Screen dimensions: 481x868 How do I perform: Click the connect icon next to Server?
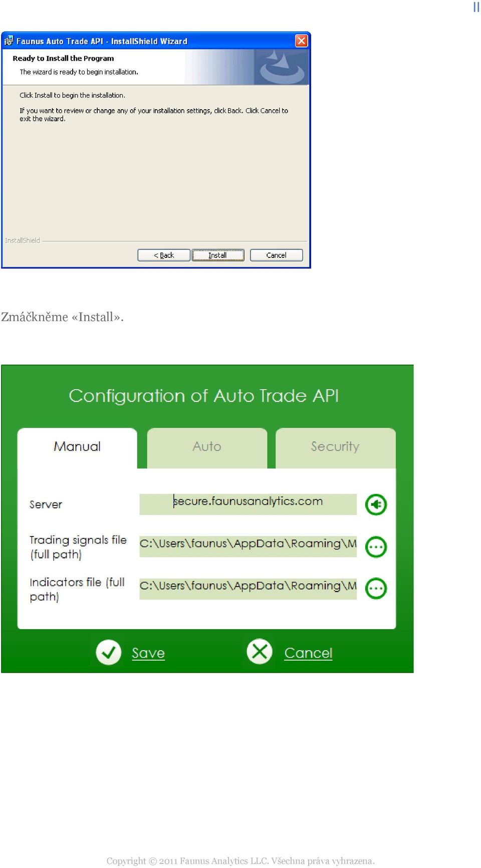[376, 504]
